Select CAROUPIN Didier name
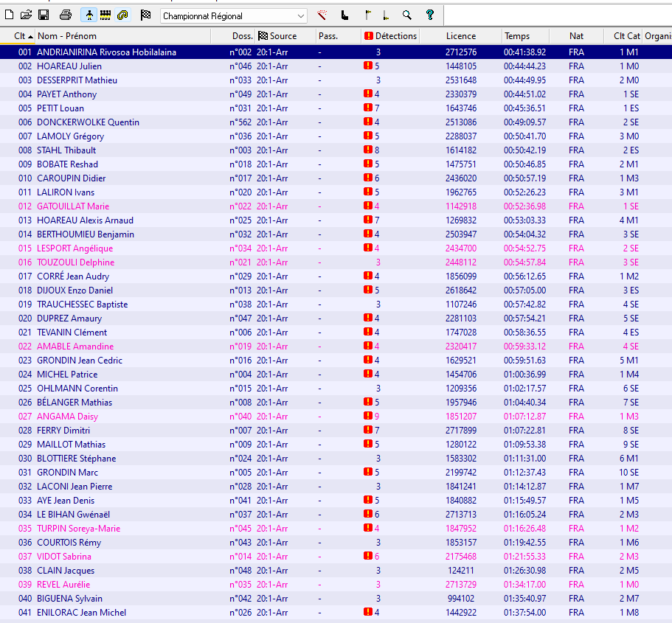 71,178
